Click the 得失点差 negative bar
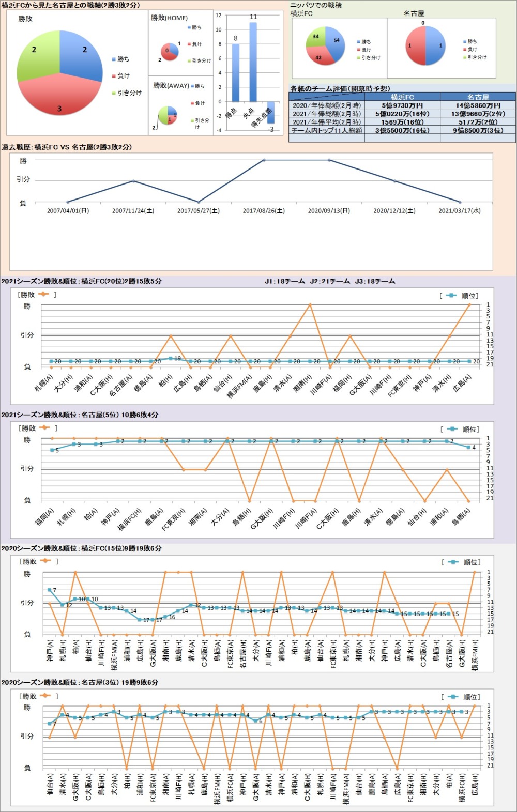The image size is (517, 812). click(270, 112)
